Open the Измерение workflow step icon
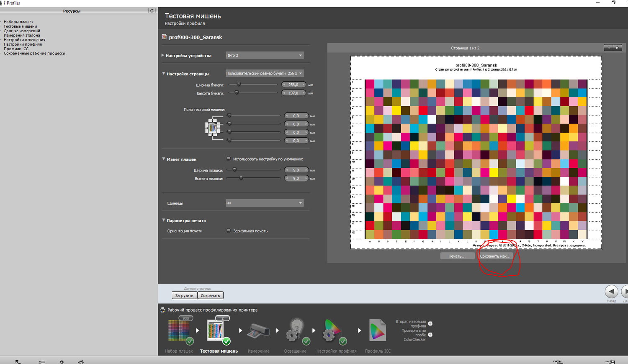Viewport: 628px width, 364px height. pyautogui.click(x=258, y=331)
